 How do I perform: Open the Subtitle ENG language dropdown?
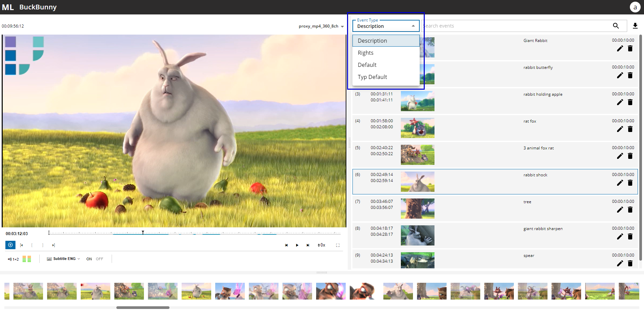(x=64, y=259)
